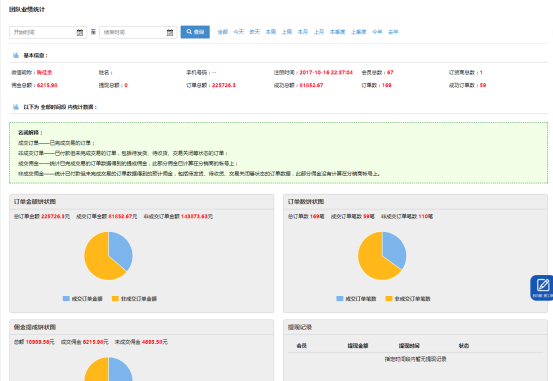Filter statistics by 今天
Image resolution: width=553 pixels, height=381 pixels.
pos(239,32)
